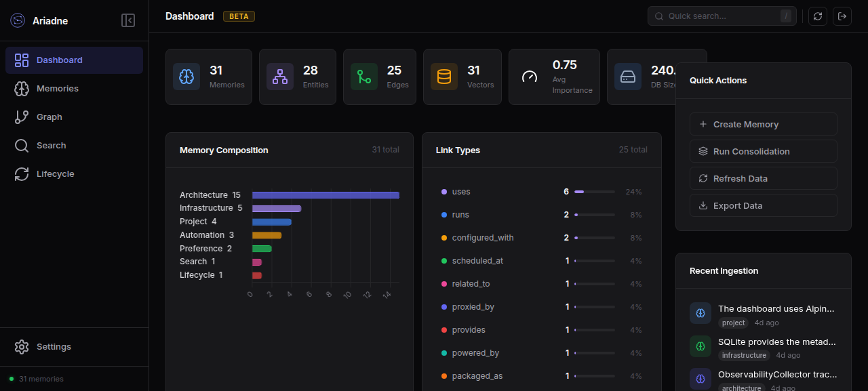Select the 'related_to' link type

(x=541, y=284)
